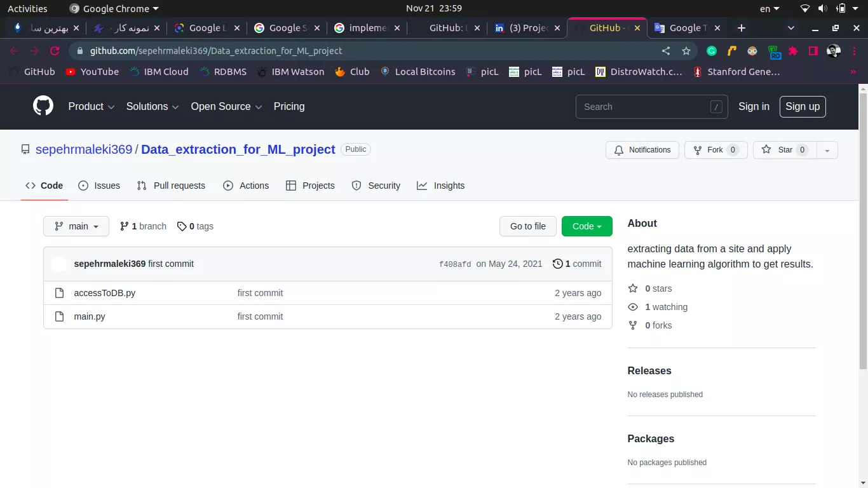Viewport: 868px width, 488px height.
Task: Focus the GitHub Search field
Action: [651, 107]
